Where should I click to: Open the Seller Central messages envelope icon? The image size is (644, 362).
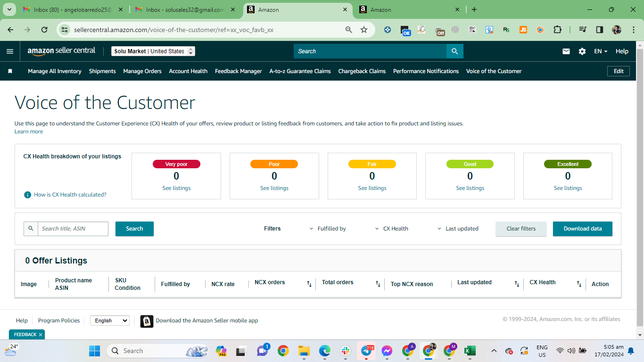pyautogui.click(x=566, y=51)
